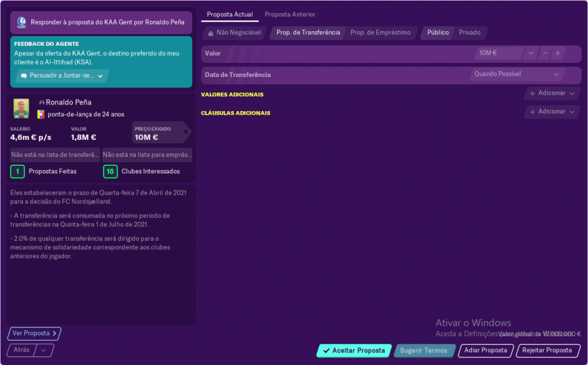Viewport: 588px width, 365px height.
Task: Expand the Persuadir a Juntar-se dropdown
Action: [62, 76]
